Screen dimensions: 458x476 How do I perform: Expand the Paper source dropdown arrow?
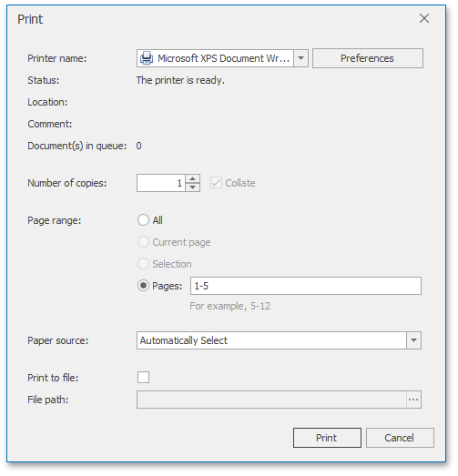tap(413, 340)
